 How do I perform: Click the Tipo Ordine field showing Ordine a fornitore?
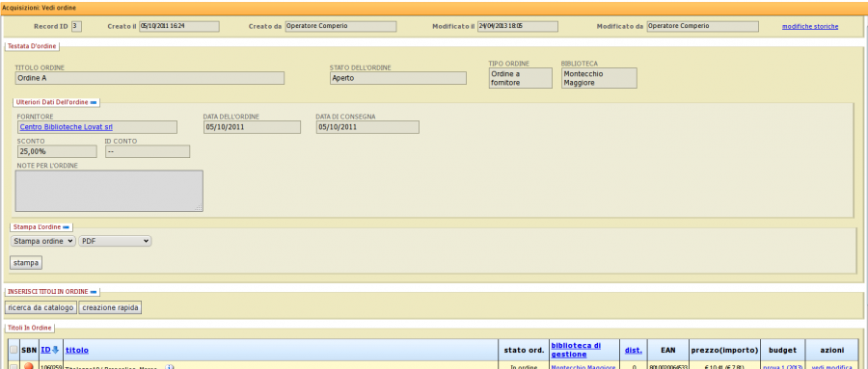point(521,78)
